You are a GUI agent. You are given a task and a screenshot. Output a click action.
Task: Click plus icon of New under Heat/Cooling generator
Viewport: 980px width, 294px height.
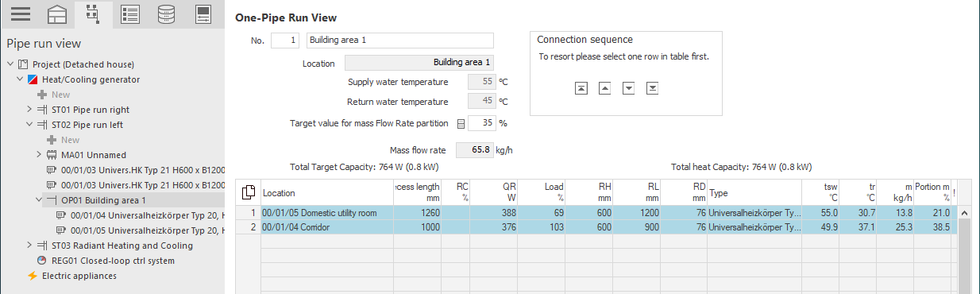click(42, 95)
